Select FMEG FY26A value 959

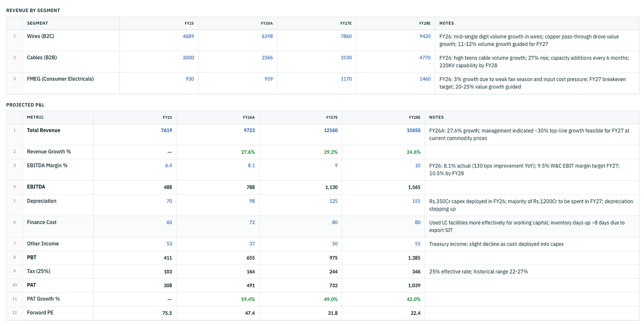click(x=268, y=79)
